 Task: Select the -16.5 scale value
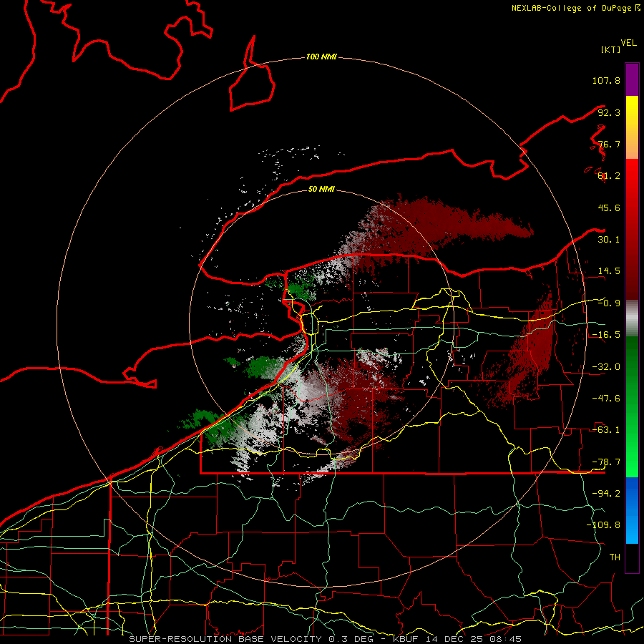click(x=606, y=335)
